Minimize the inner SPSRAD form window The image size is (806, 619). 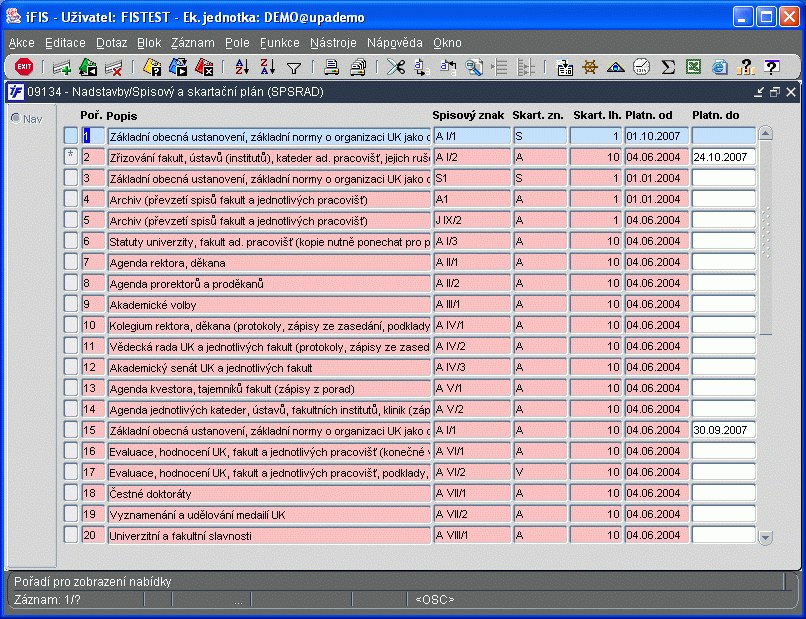[x=759, y=92]
